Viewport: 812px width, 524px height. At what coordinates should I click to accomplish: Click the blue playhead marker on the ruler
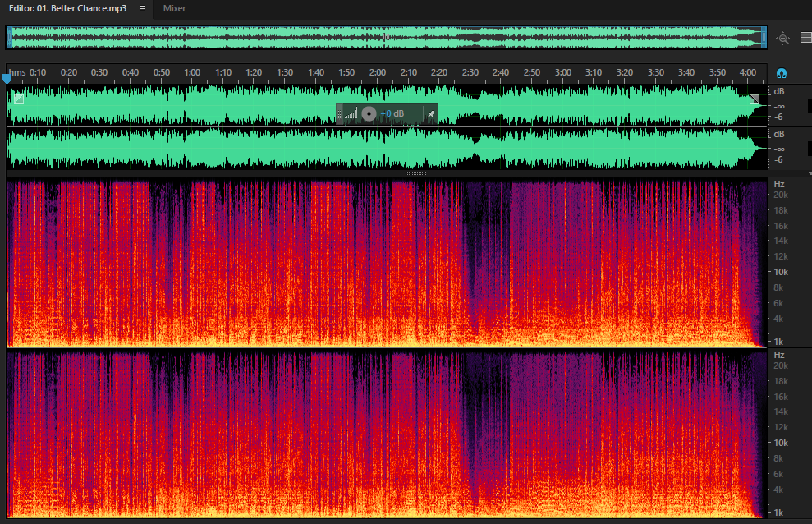click(x=7, y=79)
